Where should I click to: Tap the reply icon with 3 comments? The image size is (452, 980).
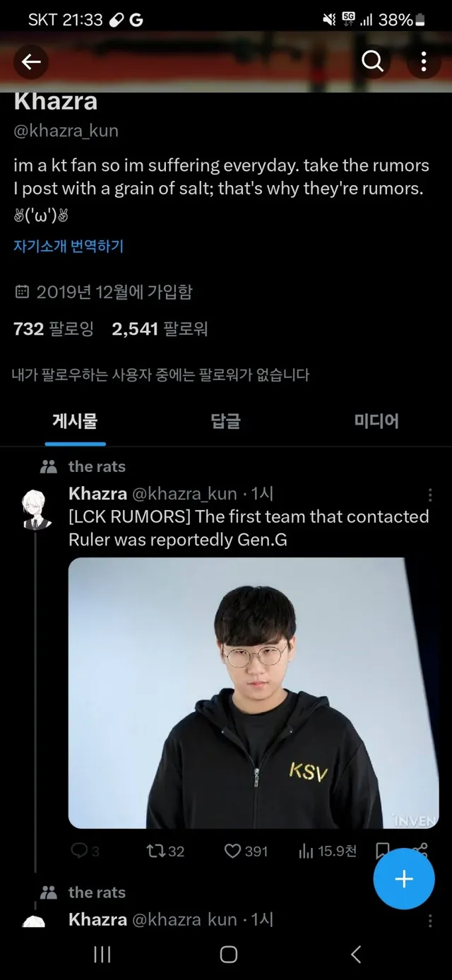[85, 851]
